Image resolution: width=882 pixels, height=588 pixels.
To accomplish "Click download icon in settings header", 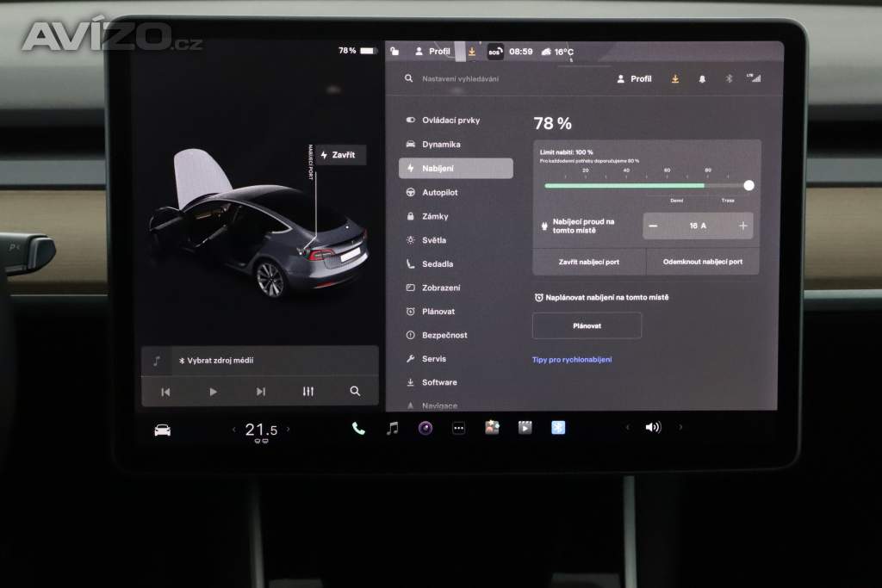I will pos(675,79).
